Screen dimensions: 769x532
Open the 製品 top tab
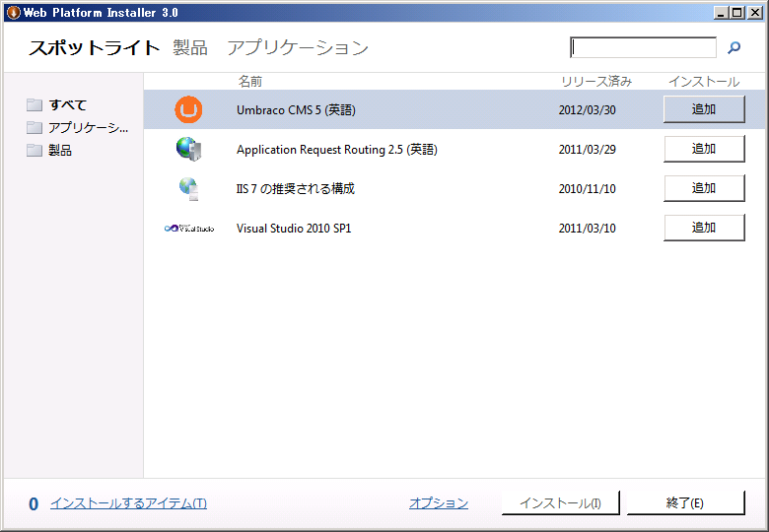[x=190, y=48]
